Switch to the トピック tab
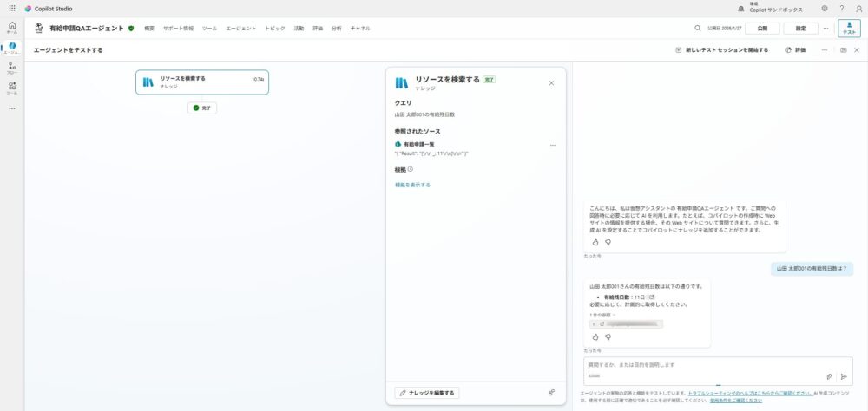This screenshot has width=868, height=411. click(274, 29)
